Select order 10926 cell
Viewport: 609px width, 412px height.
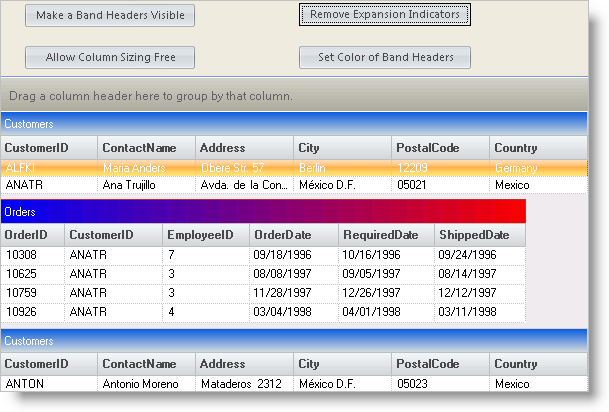click(x=32, y=312)
